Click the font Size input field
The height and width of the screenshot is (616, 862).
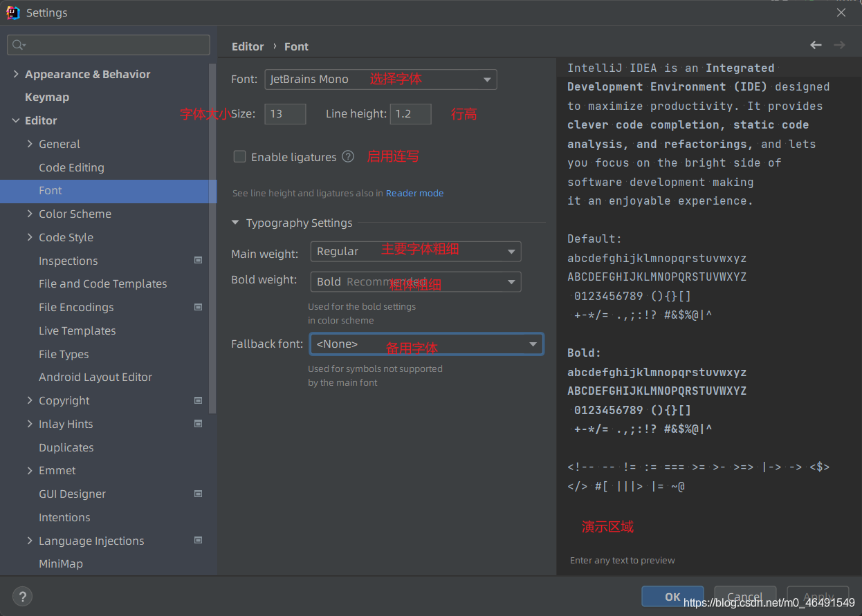285,114
